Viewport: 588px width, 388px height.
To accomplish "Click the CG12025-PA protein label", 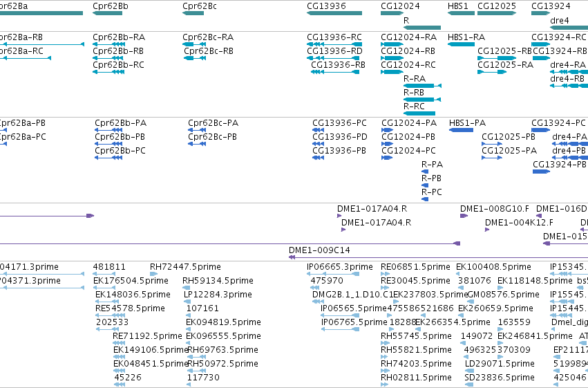I will (x=509, y=151).
